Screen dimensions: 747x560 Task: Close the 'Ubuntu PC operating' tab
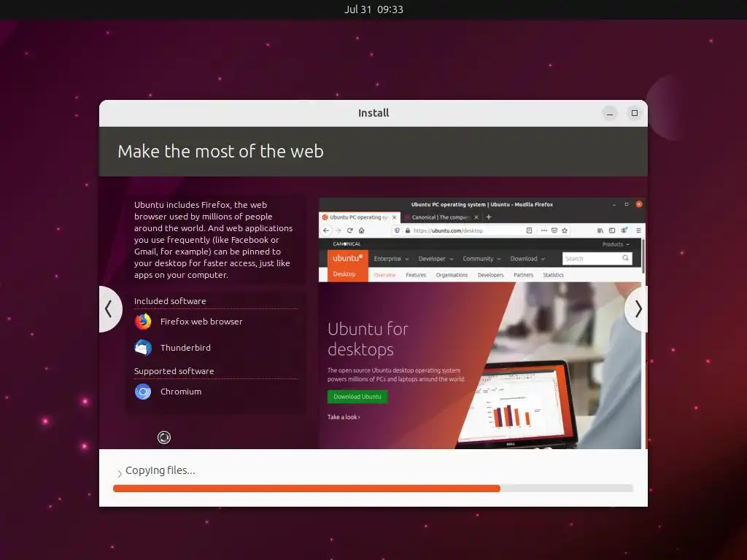pyautogui.click(x=394, y=217)
